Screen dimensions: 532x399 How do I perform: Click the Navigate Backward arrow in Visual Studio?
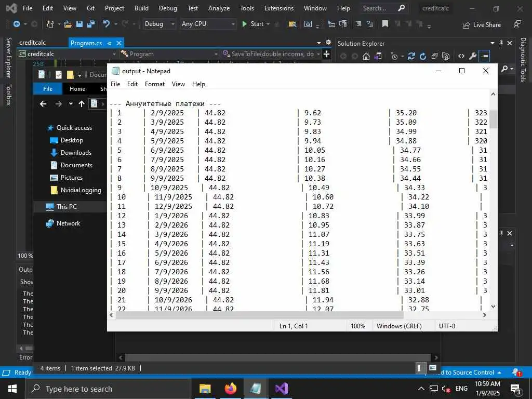tap(16, 24)
